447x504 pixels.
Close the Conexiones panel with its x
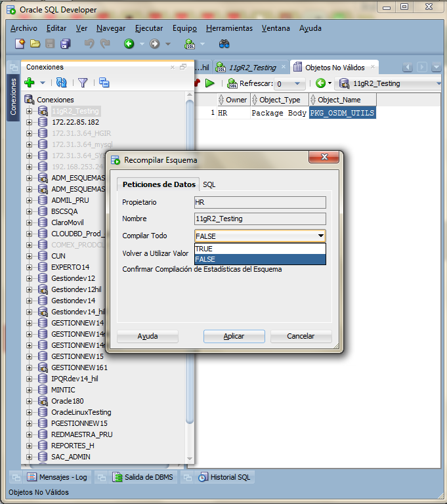173,67
